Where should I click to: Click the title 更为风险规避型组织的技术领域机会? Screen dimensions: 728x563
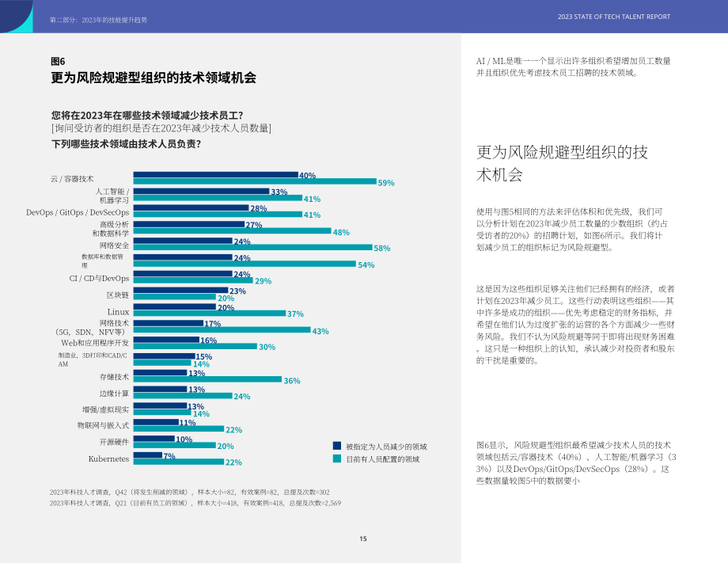pyautogui.click(x=154, y=78)
